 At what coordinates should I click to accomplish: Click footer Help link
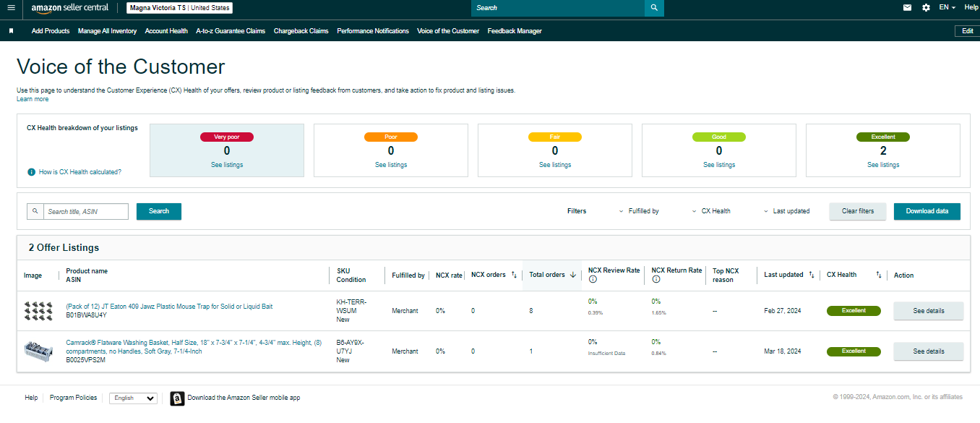click(x=31, y=398)
